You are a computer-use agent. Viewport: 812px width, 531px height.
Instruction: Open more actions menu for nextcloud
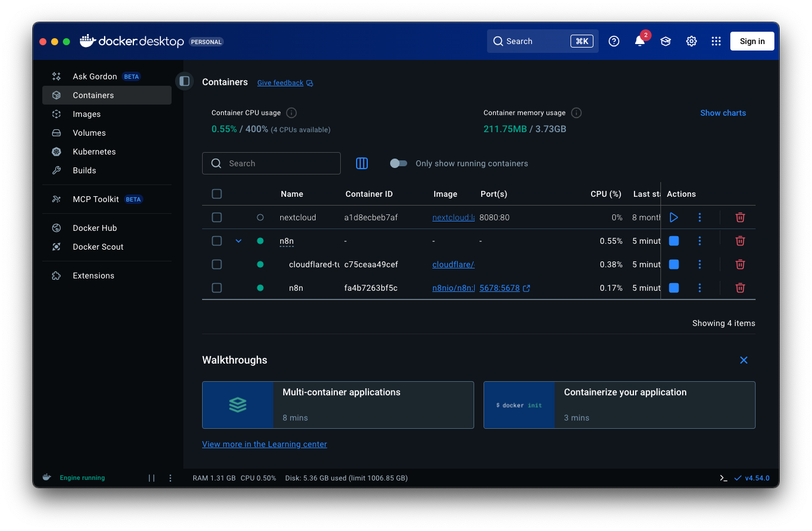700,217
